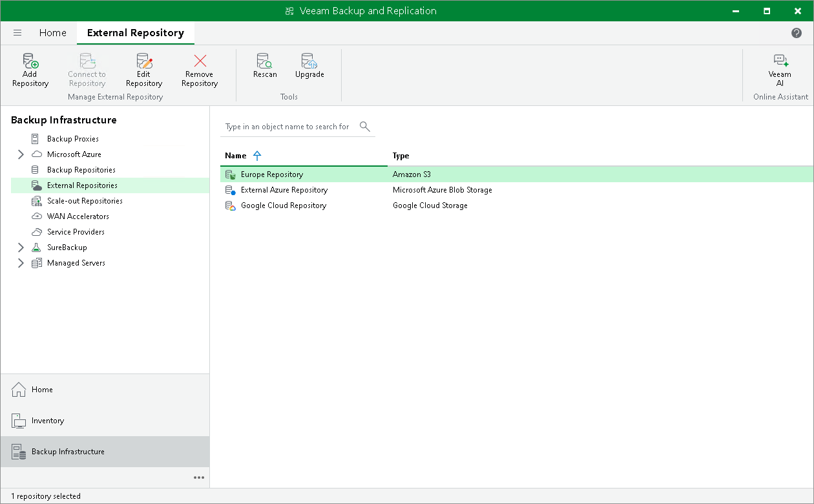Click the Scale-out Repositories tree icon
The width and height of the screenshot is (814, 504).
point(36,201)
